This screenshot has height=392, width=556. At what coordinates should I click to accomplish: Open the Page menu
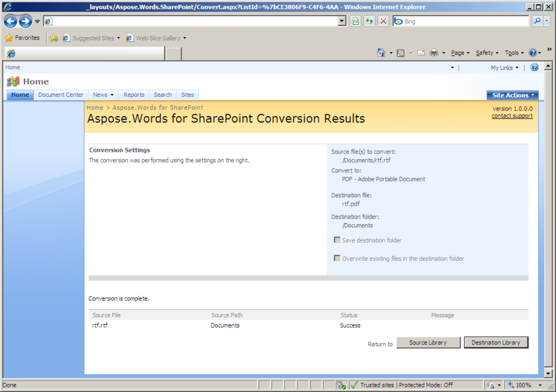(460, 53)
